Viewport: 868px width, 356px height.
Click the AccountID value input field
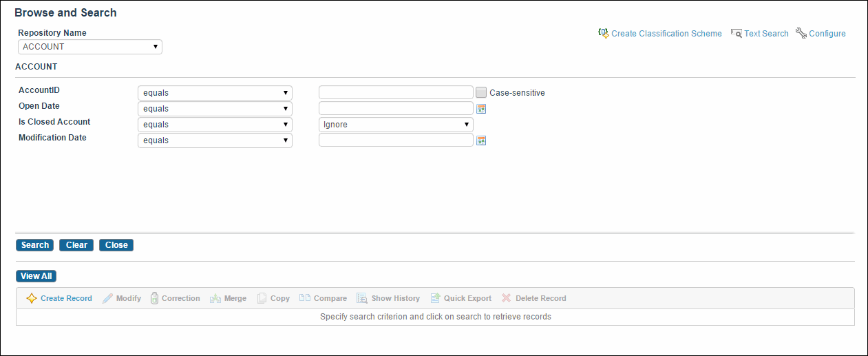[x=396, y=92]
